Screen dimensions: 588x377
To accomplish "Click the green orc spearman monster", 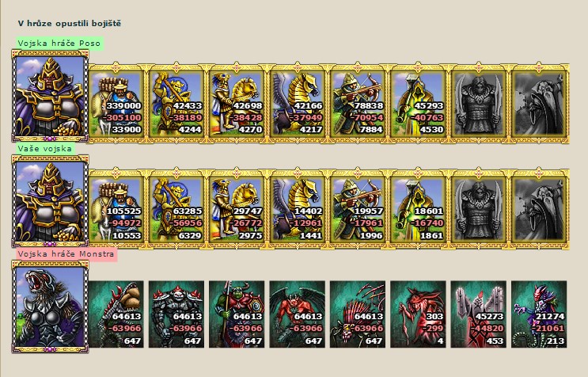I will coord(237,314).
